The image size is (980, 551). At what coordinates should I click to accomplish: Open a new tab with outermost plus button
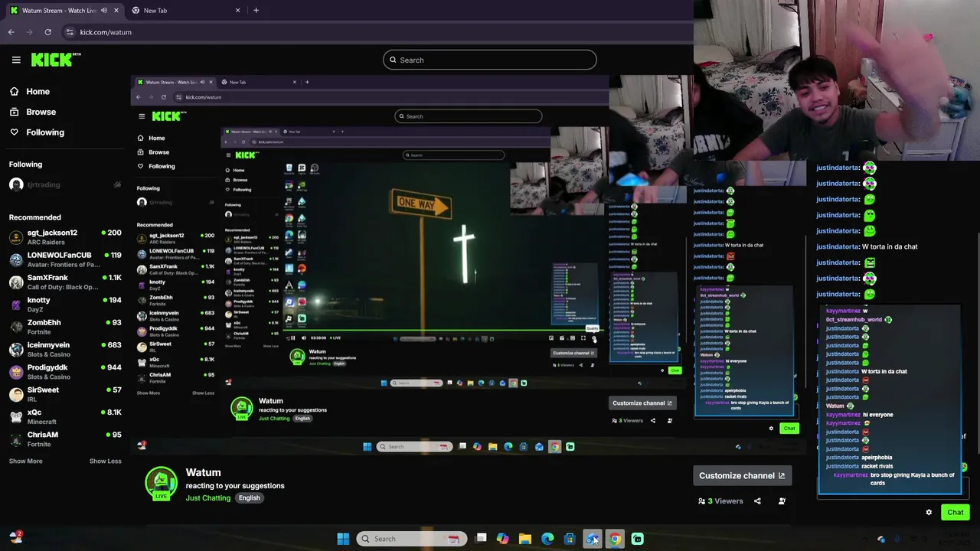256,10
